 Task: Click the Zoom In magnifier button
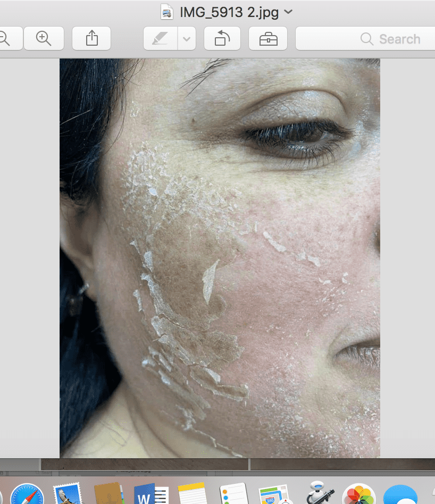coord(43,38)
